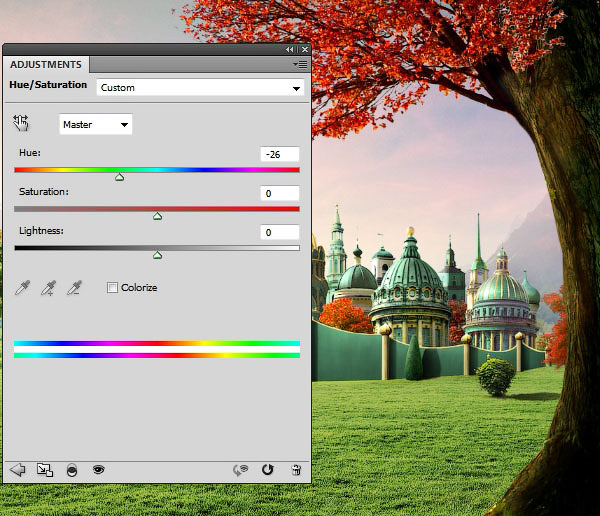Delete this adjustment layer with trash icon

tap(295, 469)
